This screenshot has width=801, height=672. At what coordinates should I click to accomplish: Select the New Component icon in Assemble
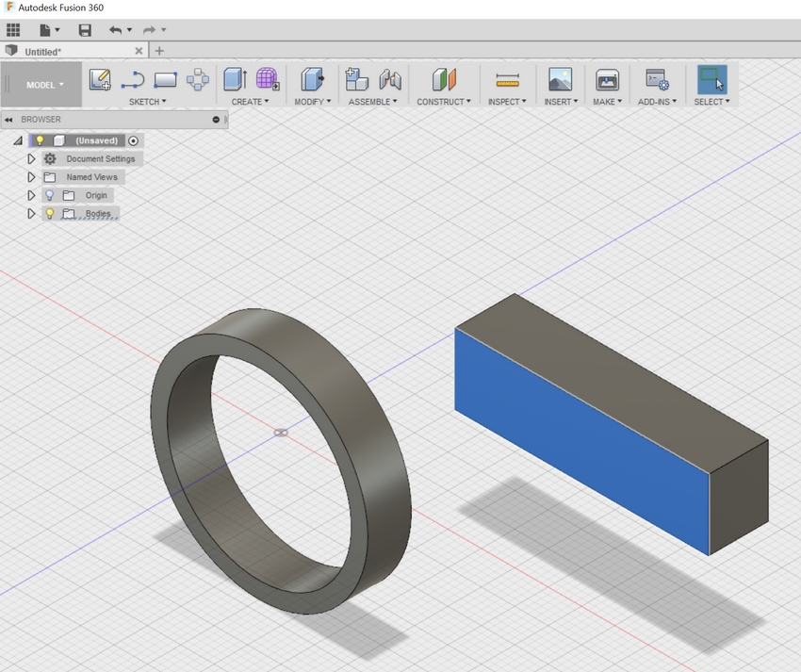pos(355,80)
